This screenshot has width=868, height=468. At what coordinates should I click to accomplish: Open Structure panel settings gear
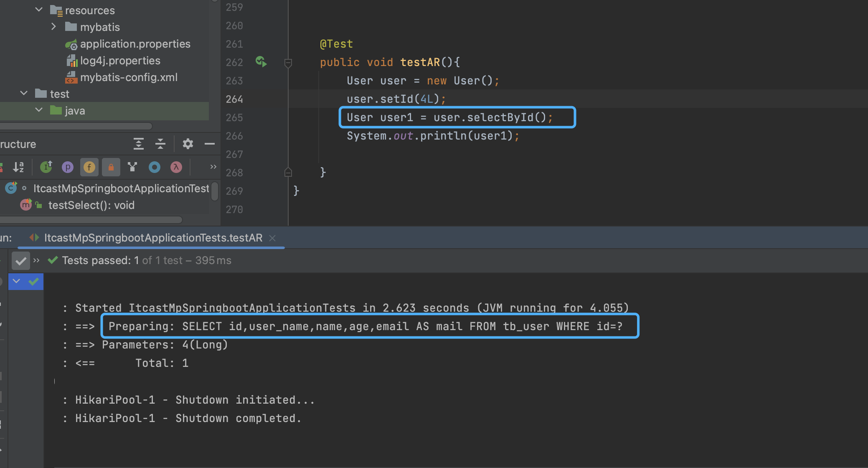point(188,144)
